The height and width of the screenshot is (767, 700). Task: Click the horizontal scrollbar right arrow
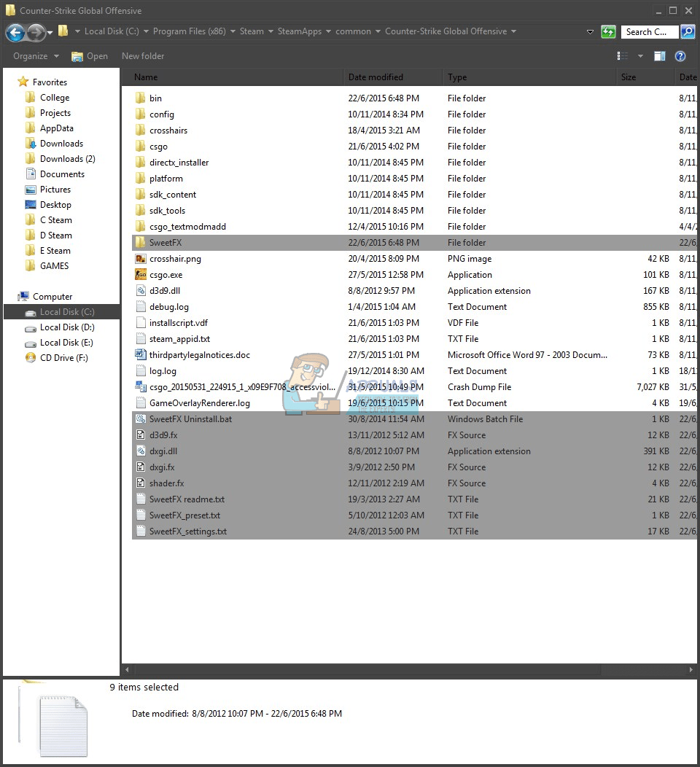[x=691, y=669]
